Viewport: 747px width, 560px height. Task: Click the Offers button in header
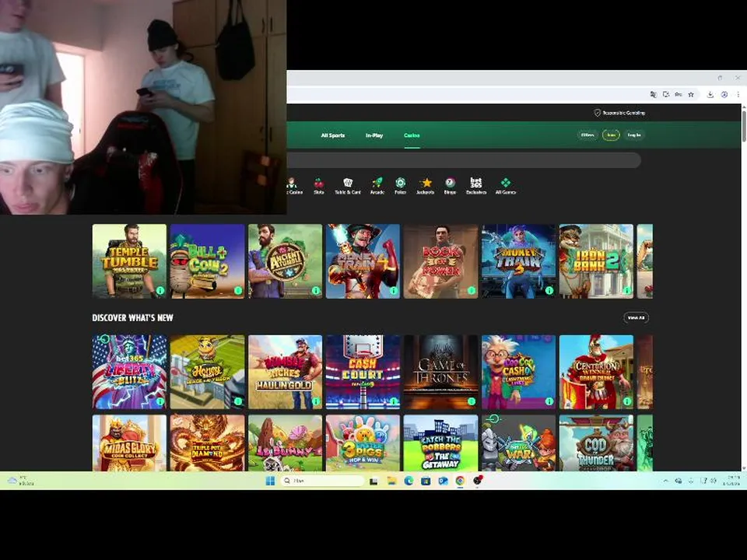click(587, 135)
